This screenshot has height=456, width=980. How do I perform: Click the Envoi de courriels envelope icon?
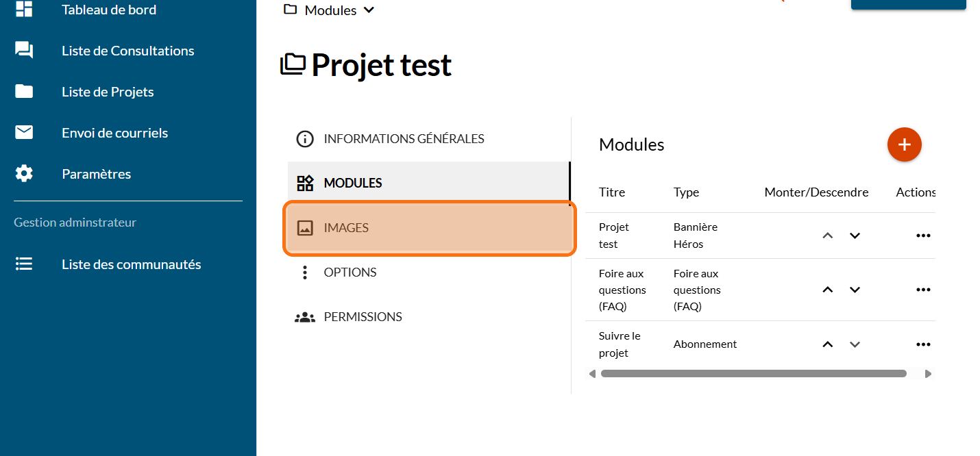24,133
